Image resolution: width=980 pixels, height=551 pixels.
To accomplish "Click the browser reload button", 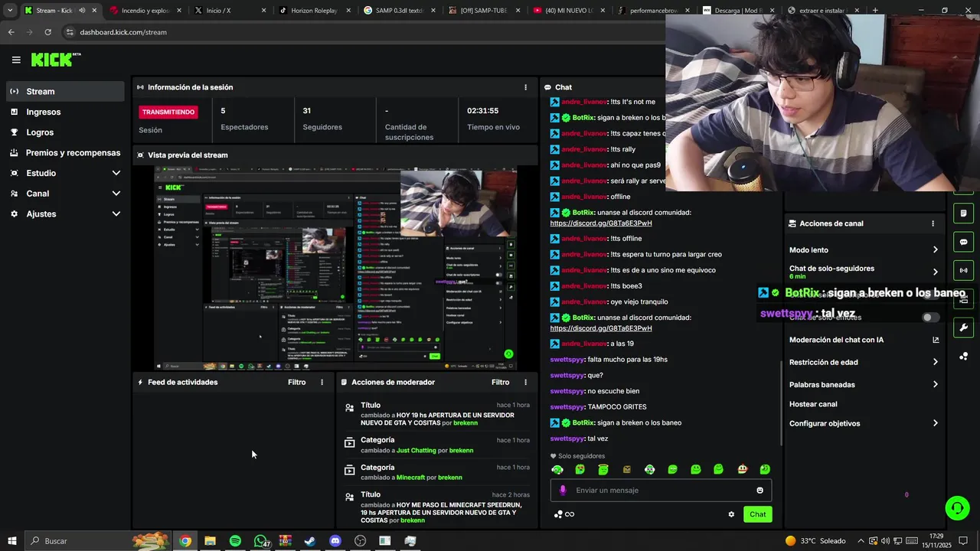I will (x=47, y=32).
